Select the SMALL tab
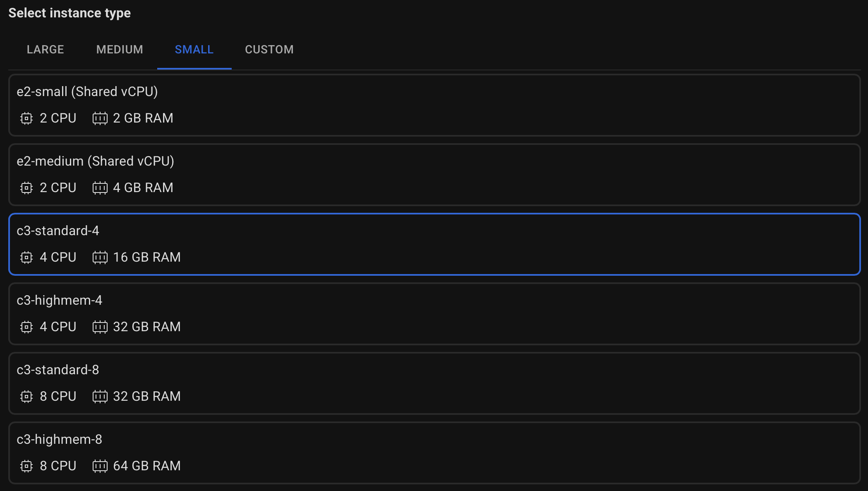Image resolution: width=868 pixels, height=491 pixels. 194,50
